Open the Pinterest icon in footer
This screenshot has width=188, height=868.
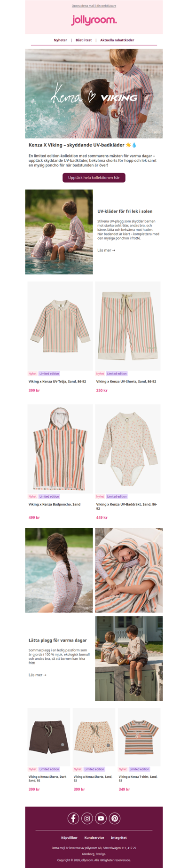pos(115,818)
